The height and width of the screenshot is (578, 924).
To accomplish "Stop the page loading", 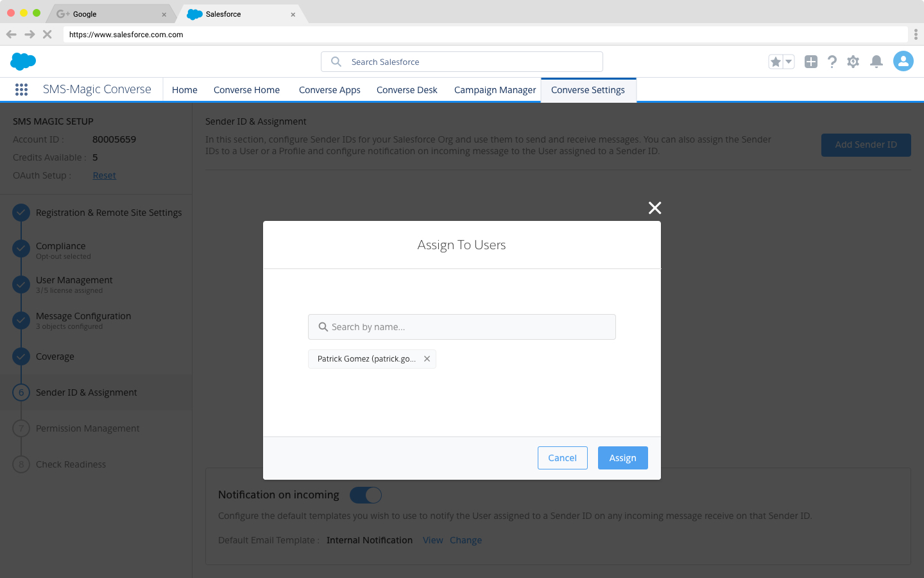I will (x=47, y=34).
